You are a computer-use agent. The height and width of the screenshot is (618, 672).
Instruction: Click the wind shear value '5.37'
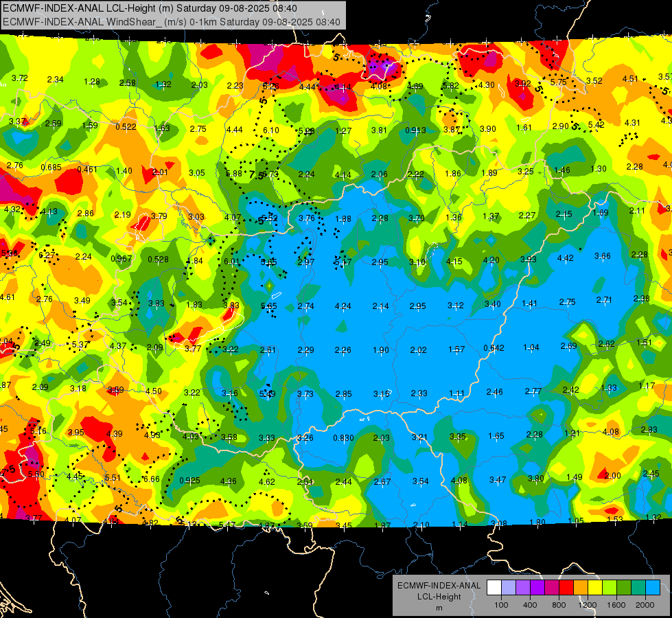point(80,345)
